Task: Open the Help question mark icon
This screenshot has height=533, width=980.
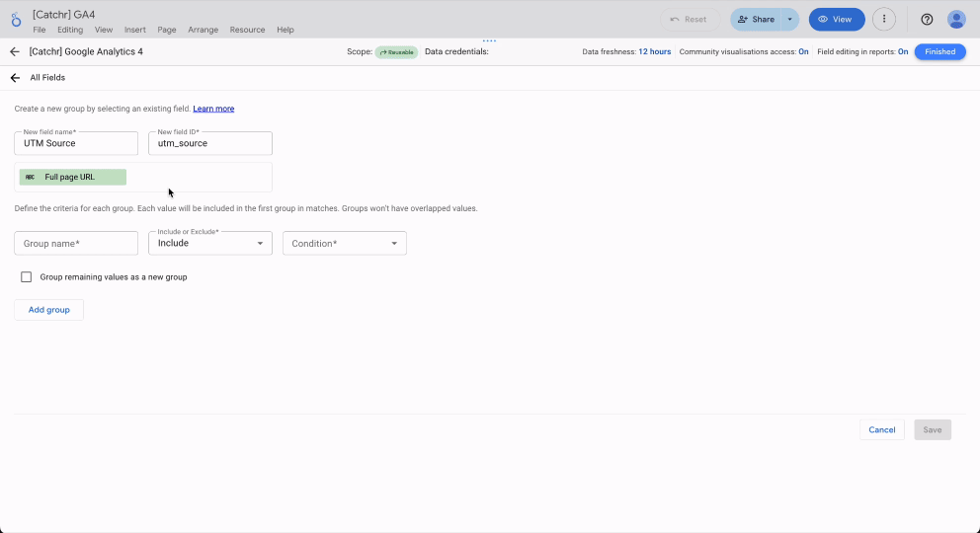Action: tap(927, 20)
